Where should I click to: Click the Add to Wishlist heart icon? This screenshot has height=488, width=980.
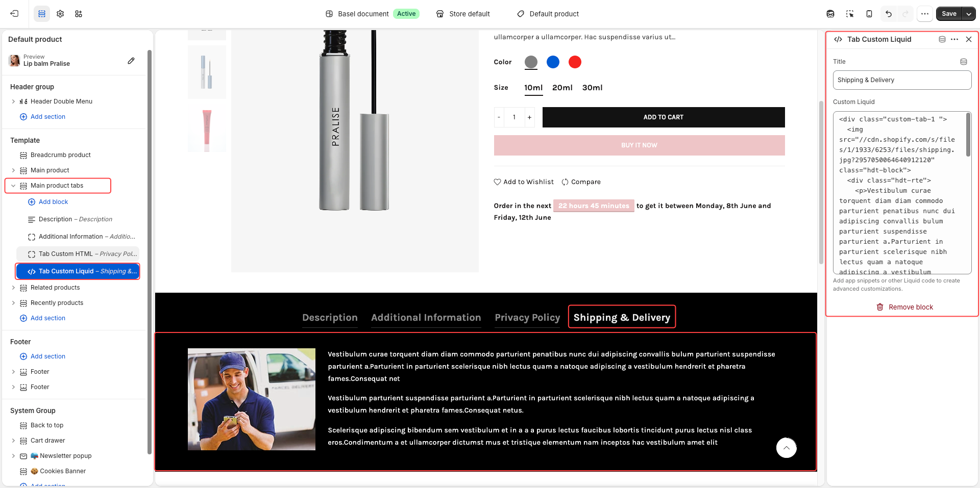pyautogui.click(x=498, y=182)
